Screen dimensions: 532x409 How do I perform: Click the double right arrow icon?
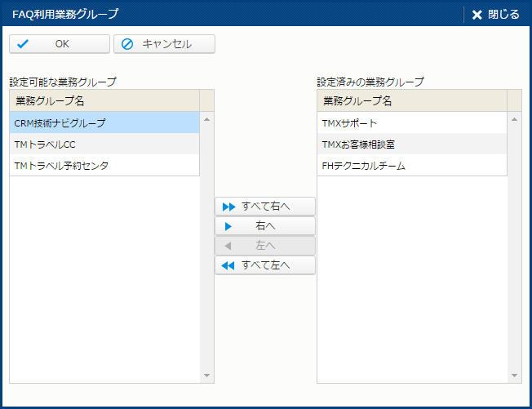[x=228, y=207]
